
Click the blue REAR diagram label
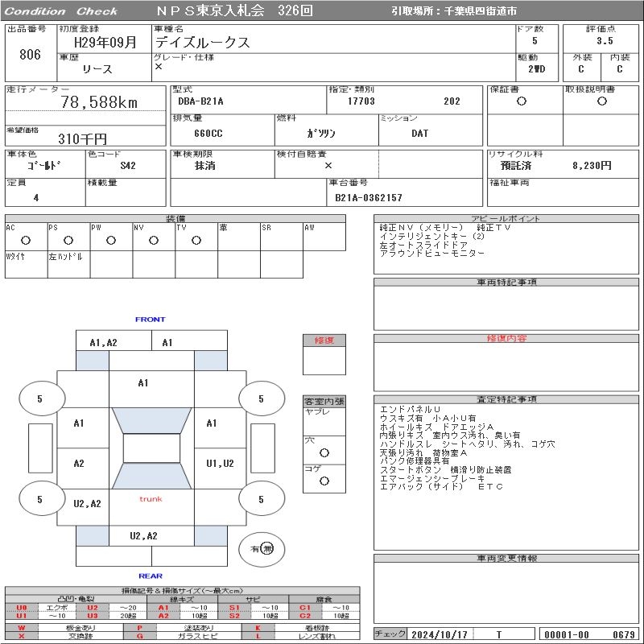click(x=151, y=576)
